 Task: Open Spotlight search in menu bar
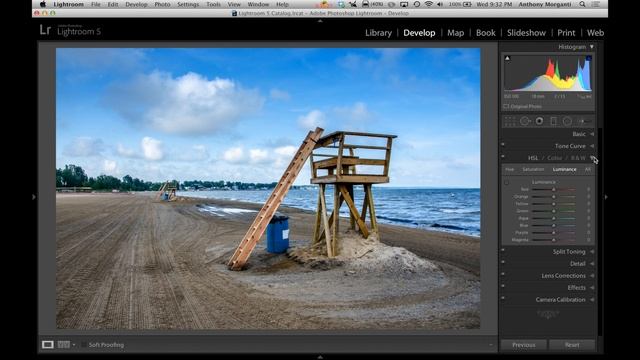tap(582, 4)
